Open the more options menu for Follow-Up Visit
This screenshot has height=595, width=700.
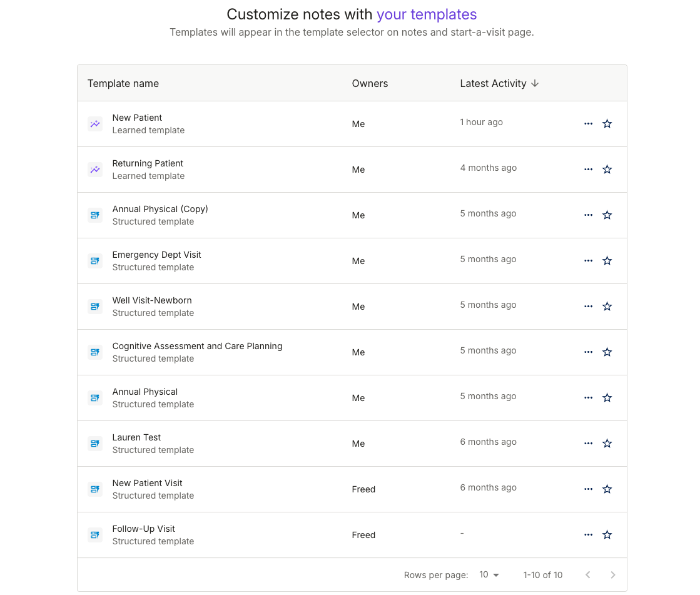[588, 534]
